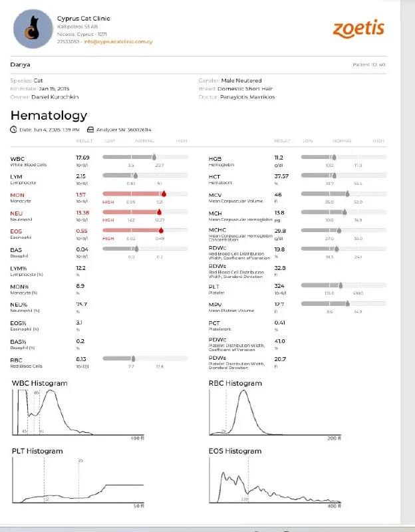415x532 pixels.
Task: Select the EOS Histogram chart
Action: 275,480
